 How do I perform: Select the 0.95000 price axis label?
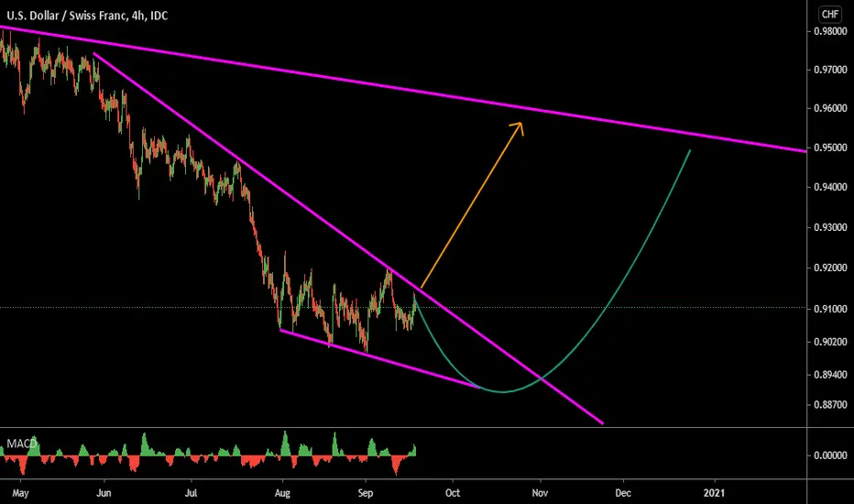(x=830, y=148)
